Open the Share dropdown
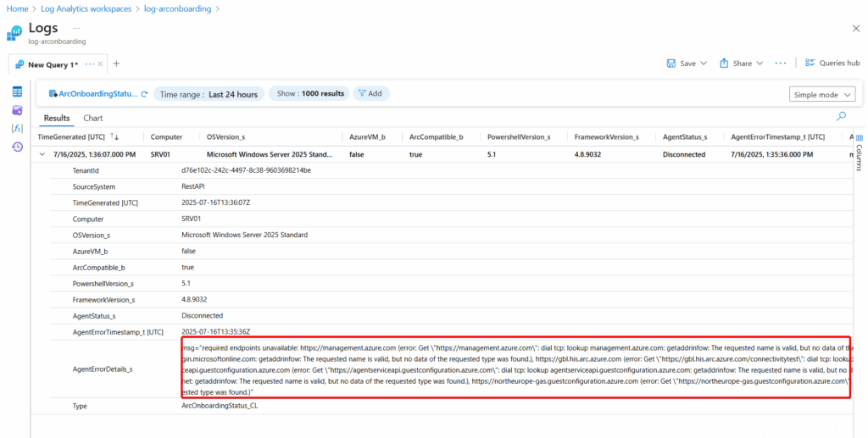 742,64
